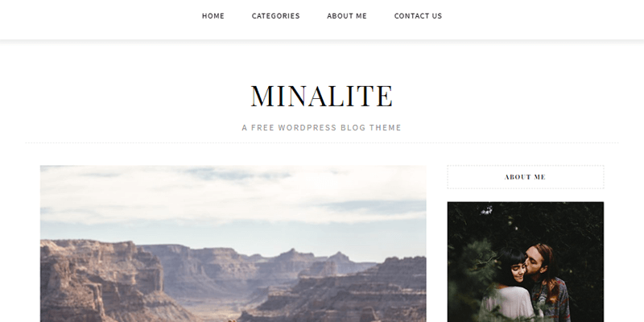The width and height of the screenshot is (644, 322).
Task: Click the ABOUT ME sidebar widget heading
Action: point(526,177)
